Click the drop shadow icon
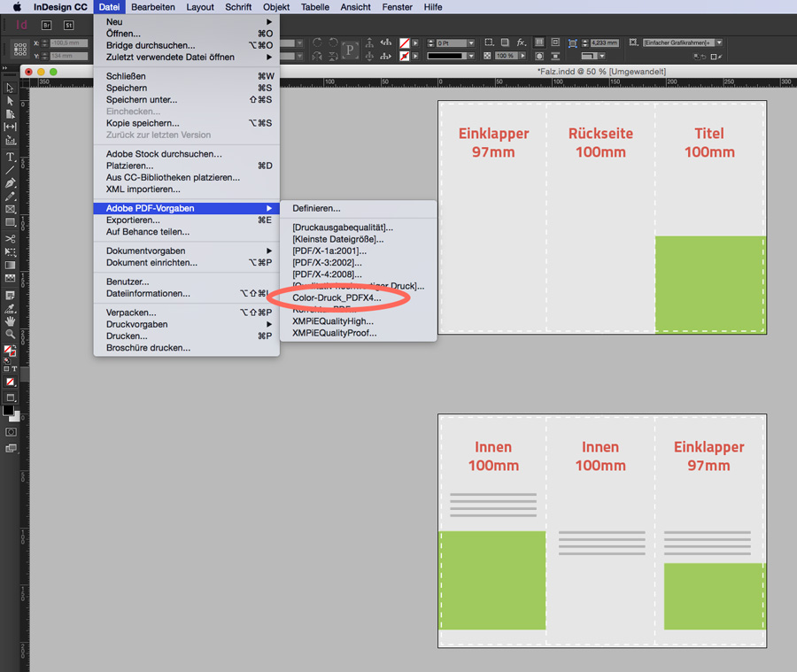797x672 pixels. point(505,42)
